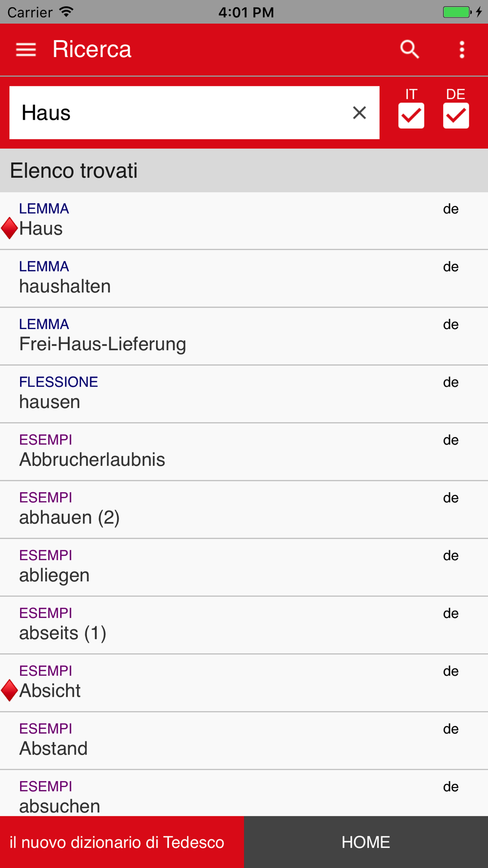Image resolution: width=488 pixels, height=868 pixels.
Task: Open the HOME tab
Action: 366,842
